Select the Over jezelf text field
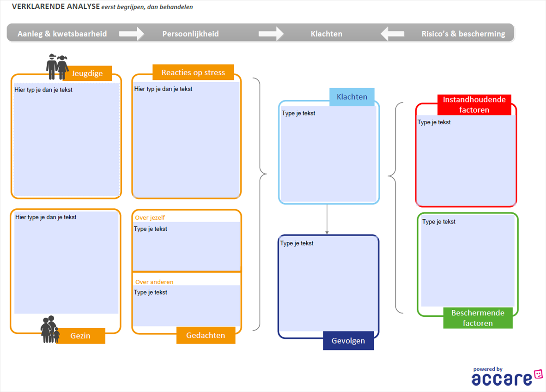This screenshot has height=392, width=546. [x=186, y=246]
